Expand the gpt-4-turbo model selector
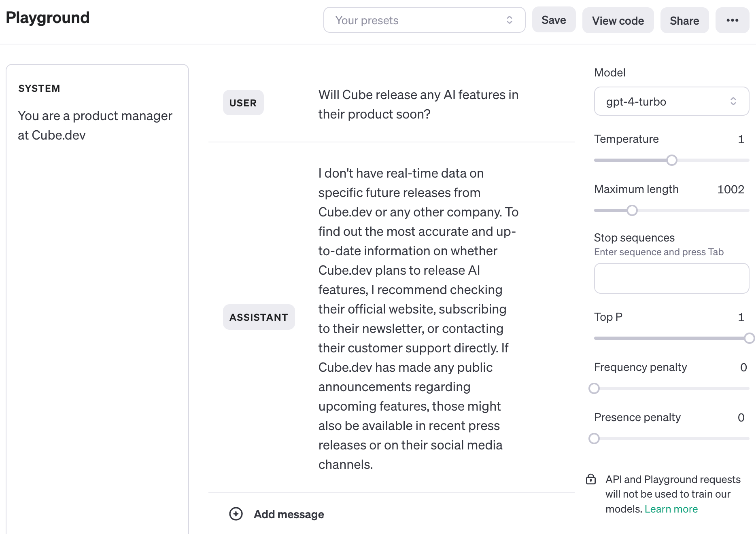Viewport: 756px width, 534px height. click(671, 102)
